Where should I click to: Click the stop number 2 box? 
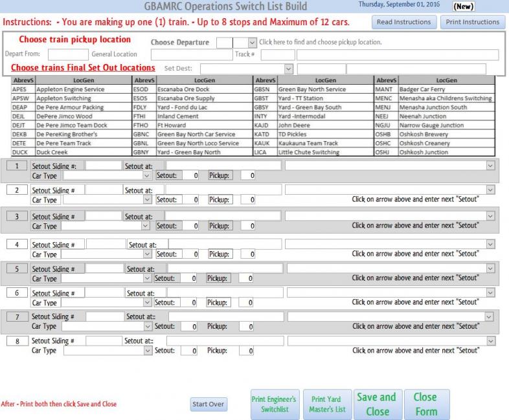17,190
